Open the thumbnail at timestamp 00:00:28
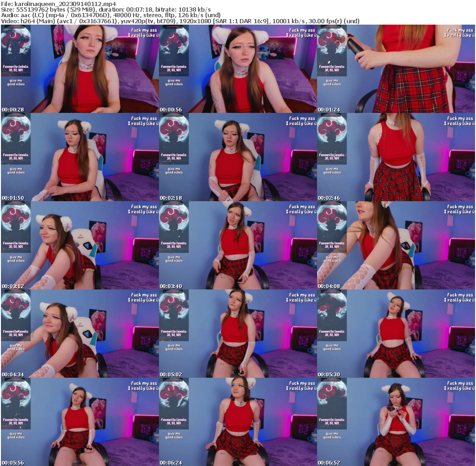This screenshot has width=476, height=466. point(79,67)
